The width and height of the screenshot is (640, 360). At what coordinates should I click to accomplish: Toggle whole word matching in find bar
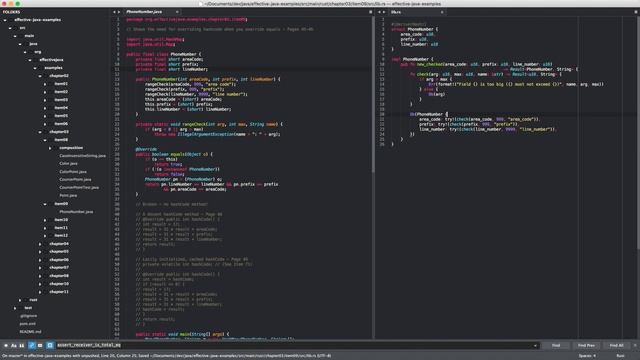(x=22, y=345)
